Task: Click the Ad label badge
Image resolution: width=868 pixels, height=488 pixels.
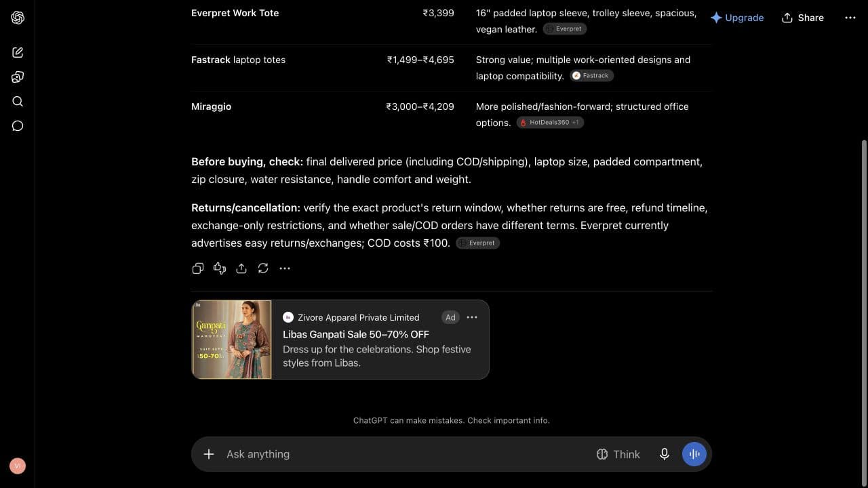Action: coord(450,317)
